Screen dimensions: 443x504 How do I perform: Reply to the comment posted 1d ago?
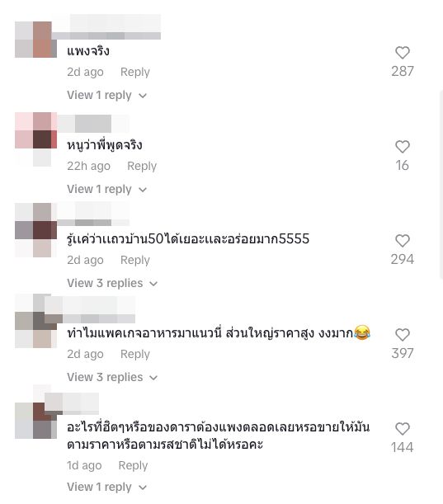(x=133, y=465)
